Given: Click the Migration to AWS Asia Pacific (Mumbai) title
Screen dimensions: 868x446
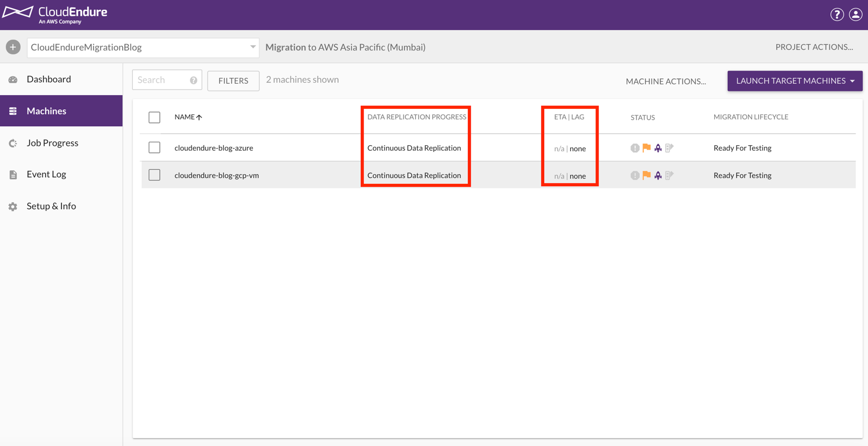Looking at the screenshot, I should coord(345,47).
